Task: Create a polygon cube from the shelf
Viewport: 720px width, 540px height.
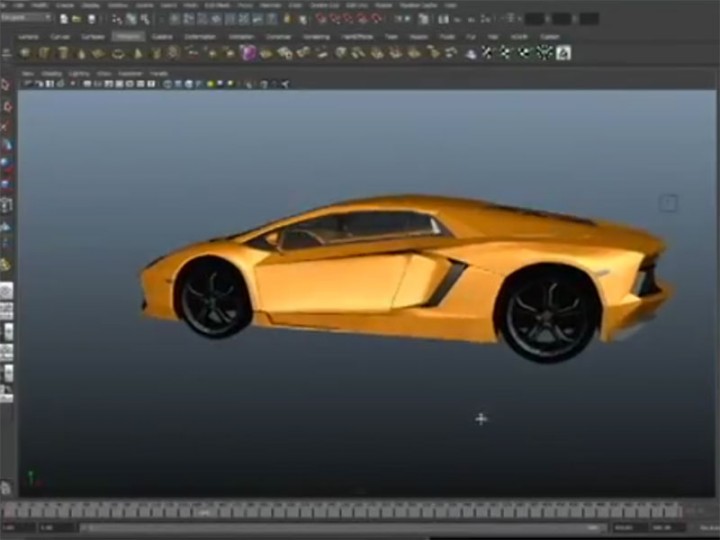Action: coord(44,53)
